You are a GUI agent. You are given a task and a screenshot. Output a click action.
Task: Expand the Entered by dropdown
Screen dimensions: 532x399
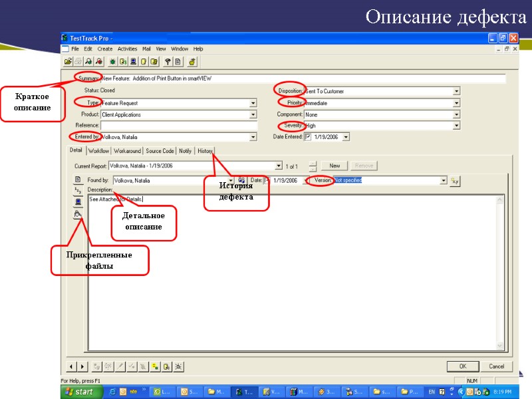click(x=253, y=137)
